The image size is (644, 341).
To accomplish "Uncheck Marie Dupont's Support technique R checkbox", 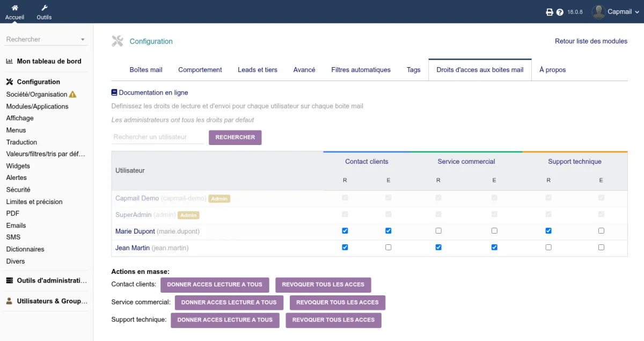I will [548, 231].
